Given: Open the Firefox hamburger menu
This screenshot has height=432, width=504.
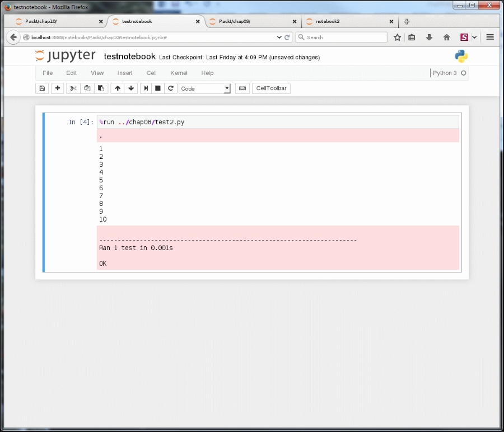Looking at the screenshot, I should pos(489,37).
